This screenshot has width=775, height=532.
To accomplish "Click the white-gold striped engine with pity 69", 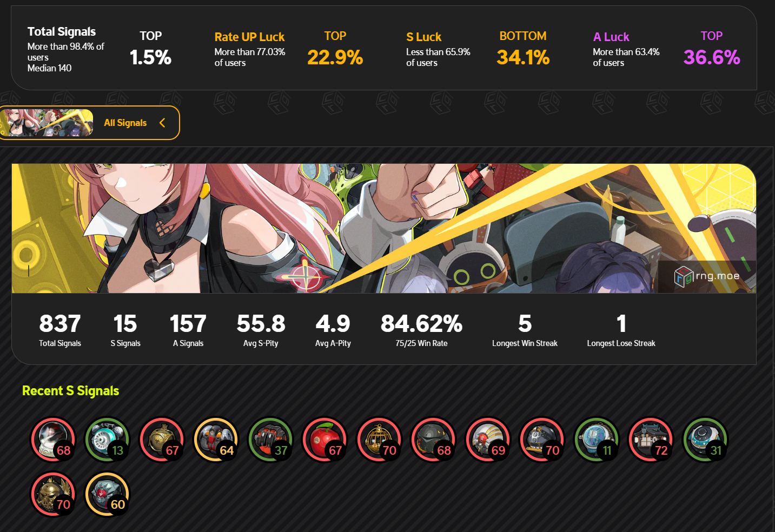I will click(488, 440).
